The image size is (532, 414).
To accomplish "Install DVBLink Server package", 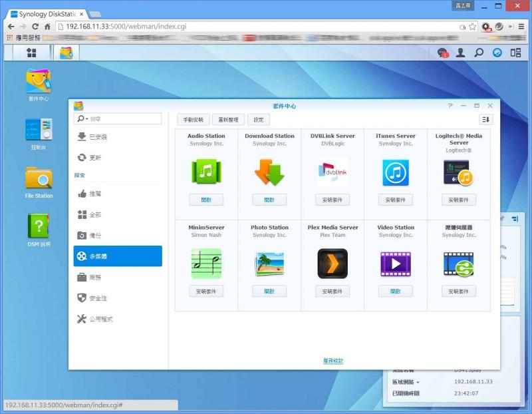I will click(x=332, y=200).
